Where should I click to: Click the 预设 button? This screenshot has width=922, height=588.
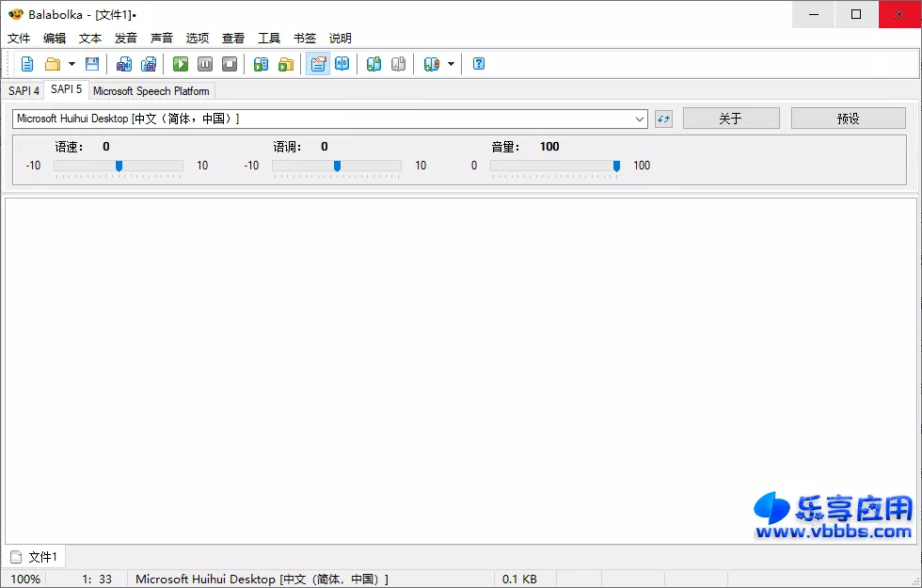coord(848,118)
